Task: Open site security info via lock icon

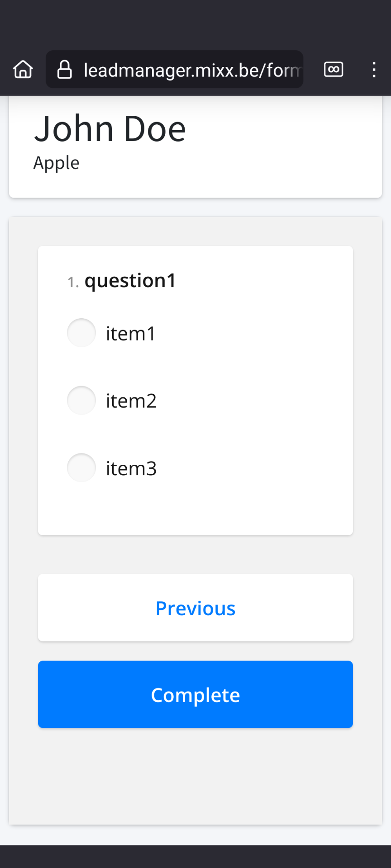Action: coord(64,69)
